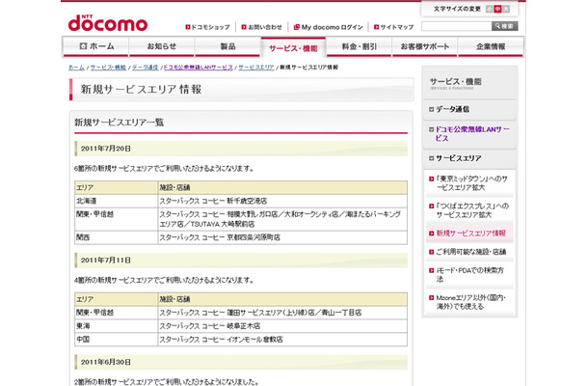Click the 2011年6月30日 date heading
This screenshot has width=588, height=386.
click(241, 362)
